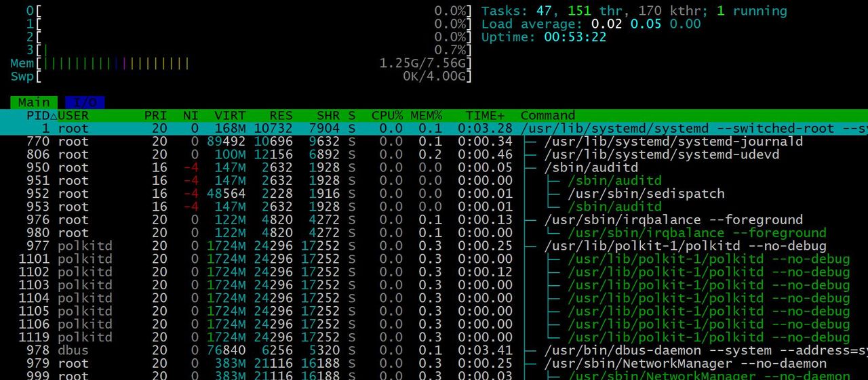Viewport: 868px width, 380px height.
Task: Click CPU 1 usage meter
Action: pos(249,24)
